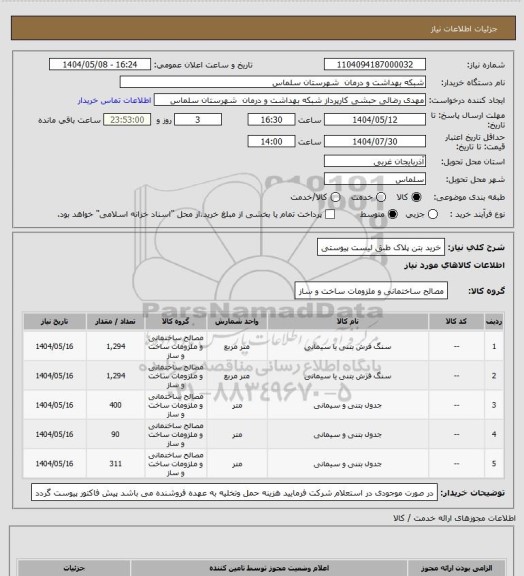
Task: Click the delivery city field سلماس
Action: [x=375, y=179]
